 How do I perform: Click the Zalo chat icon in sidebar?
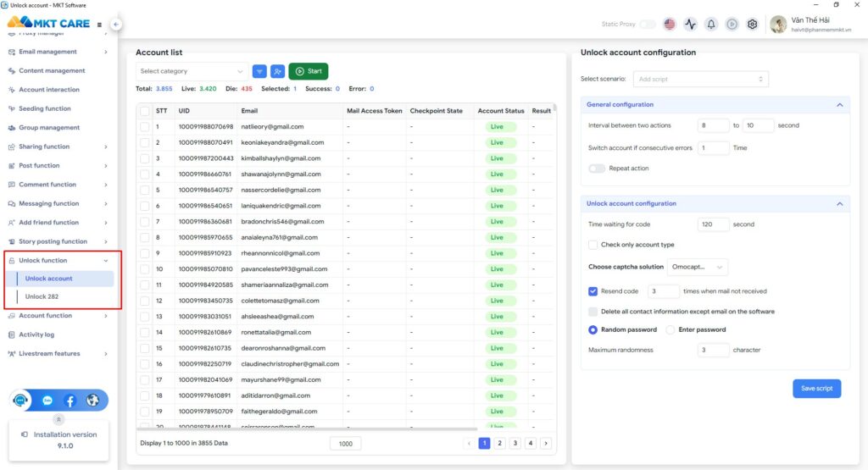(x=47, y=401)
